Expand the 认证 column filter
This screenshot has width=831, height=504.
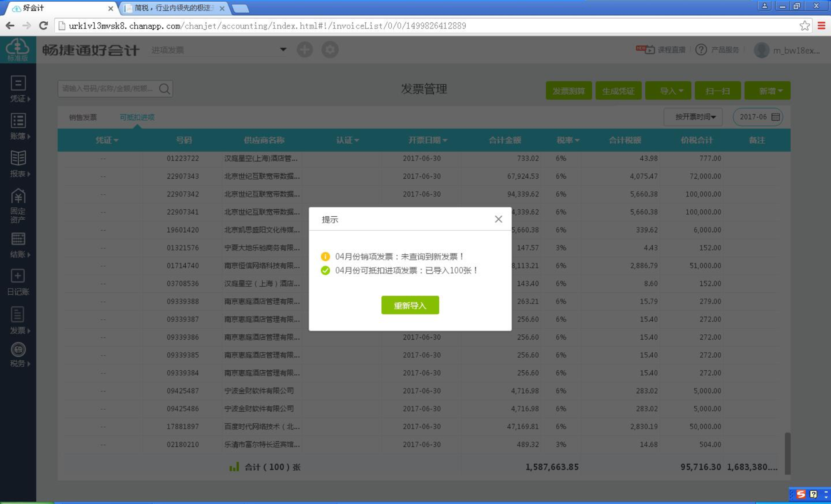click(x=348, y=140)
